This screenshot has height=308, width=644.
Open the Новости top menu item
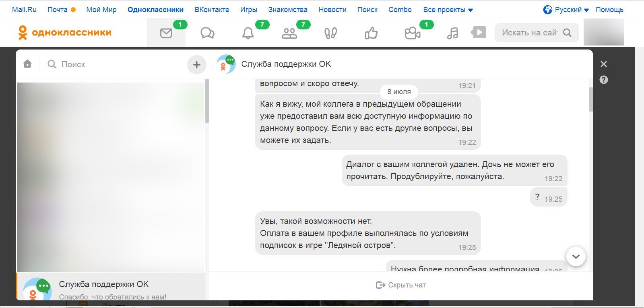click(x=332, y=10)
